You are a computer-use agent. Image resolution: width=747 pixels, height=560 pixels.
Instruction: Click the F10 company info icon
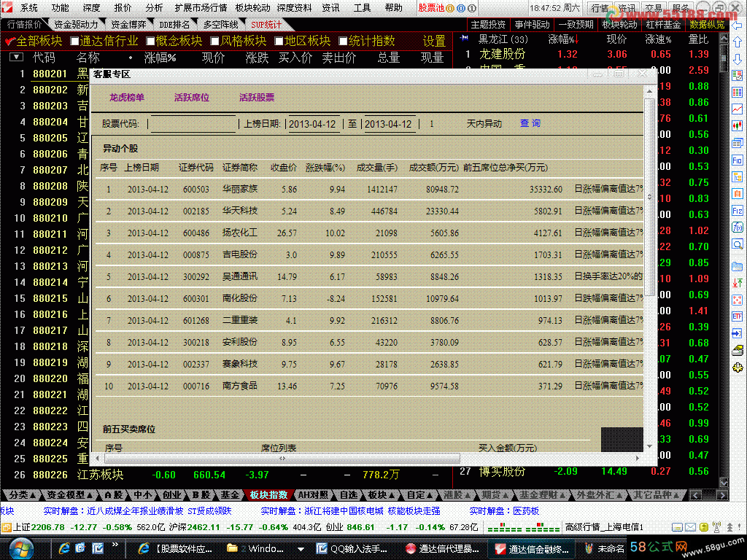[737, 160]
